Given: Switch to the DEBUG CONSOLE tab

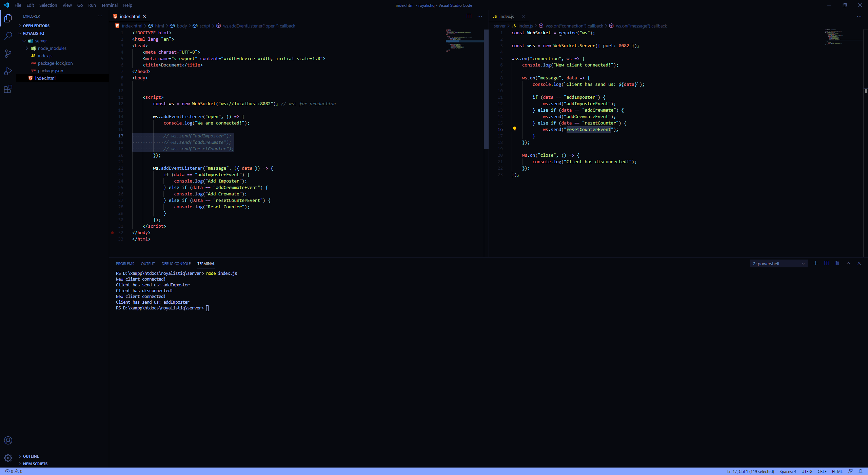Looking at the screenshot, I should [176, 264].
